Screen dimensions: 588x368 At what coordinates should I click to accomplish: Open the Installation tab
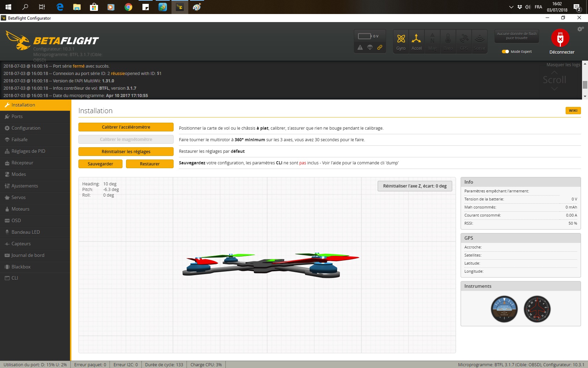click(x=35, y=105)
